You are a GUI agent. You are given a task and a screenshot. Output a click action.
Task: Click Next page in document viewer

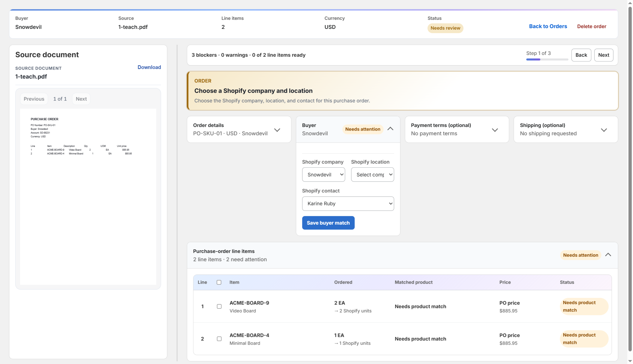[x=81, y=99]
